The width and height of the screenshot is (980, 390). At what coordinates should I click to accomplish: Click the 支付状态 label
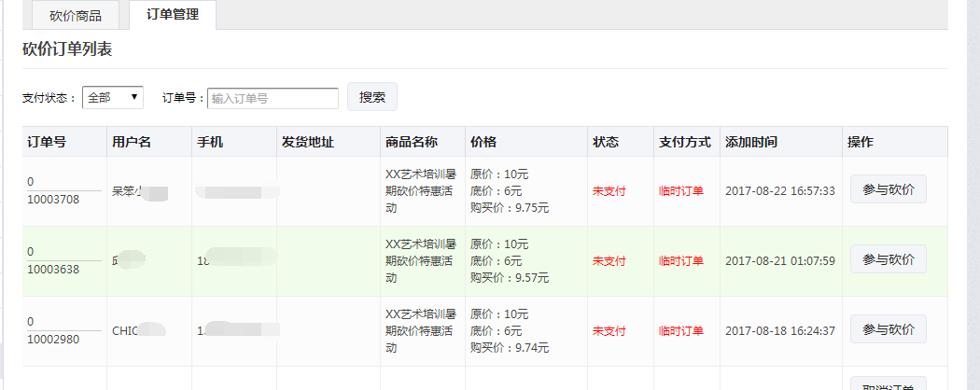point(49,98)
